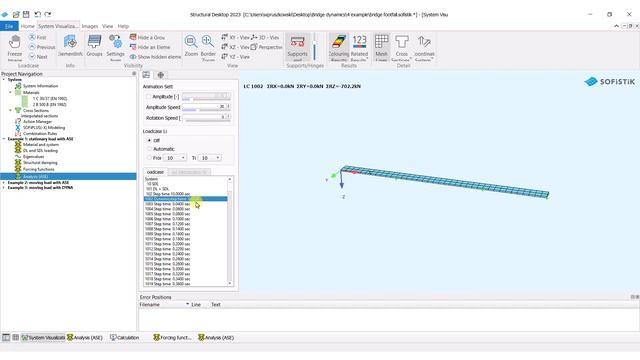Select the Off loadcase radio button

pyautogui.click(x=149, y=140)
